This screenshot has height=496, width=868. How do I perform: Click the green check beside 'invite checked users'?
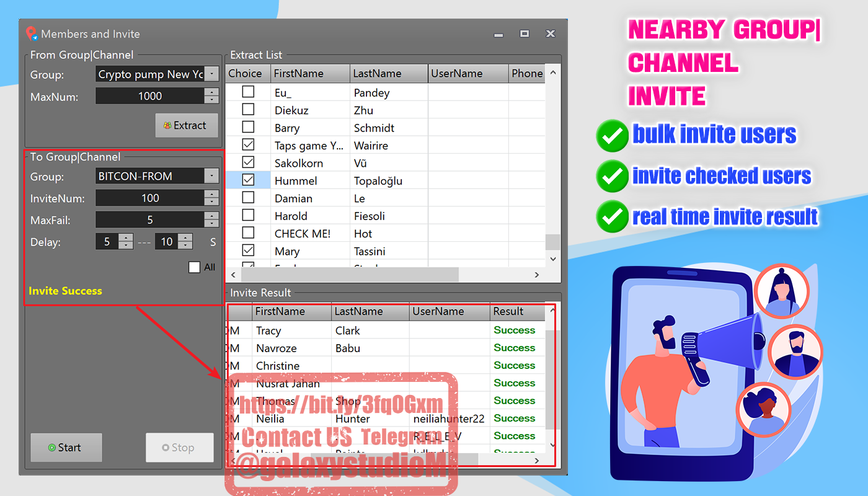click(611, 176)
